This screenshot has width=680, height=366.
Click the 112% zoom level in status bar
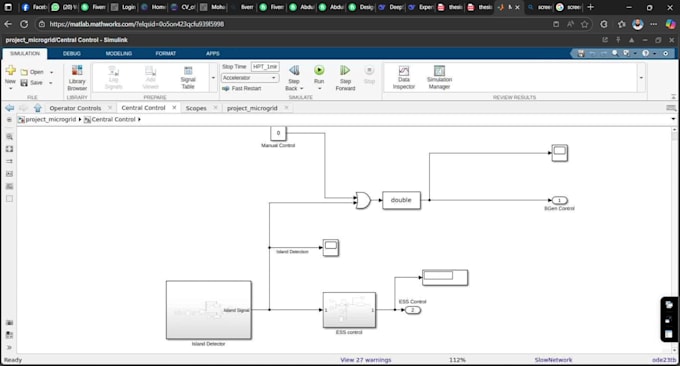point(457,359)
